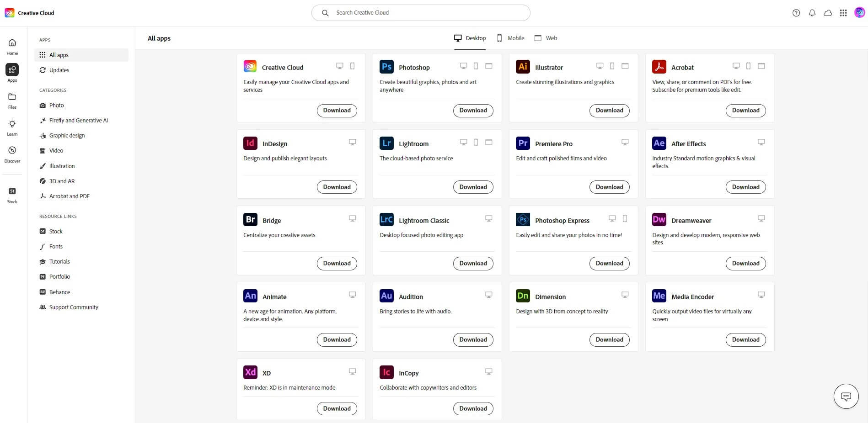Select All apps in the sidebar
Viewport: 868px width, 423px height.
[x=81, y=55]
